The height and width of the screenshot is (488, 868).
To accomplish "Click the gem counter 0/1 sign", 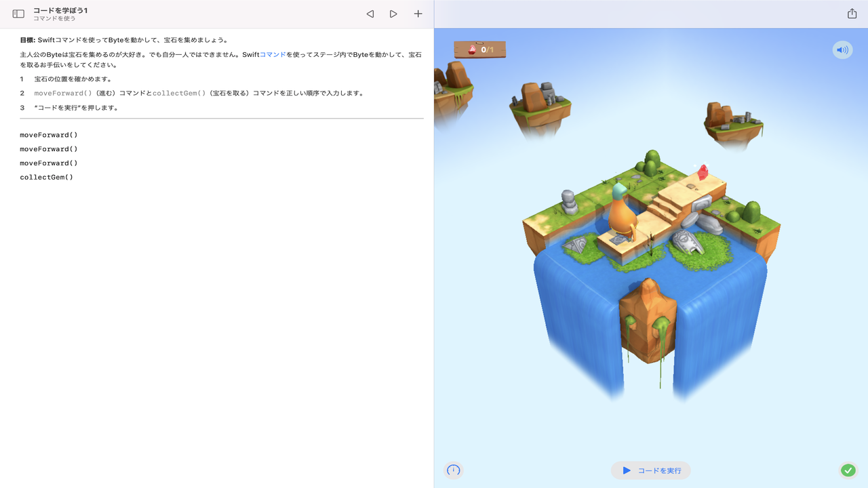I will coord(480,49).
